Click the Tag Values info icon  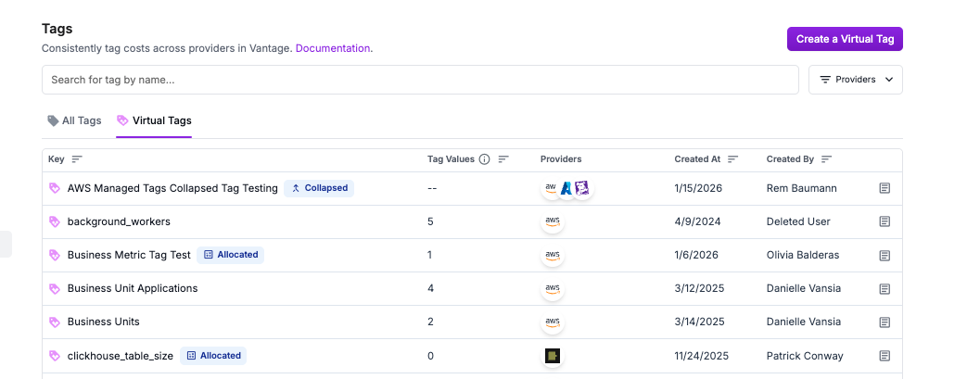coord(484,159)
